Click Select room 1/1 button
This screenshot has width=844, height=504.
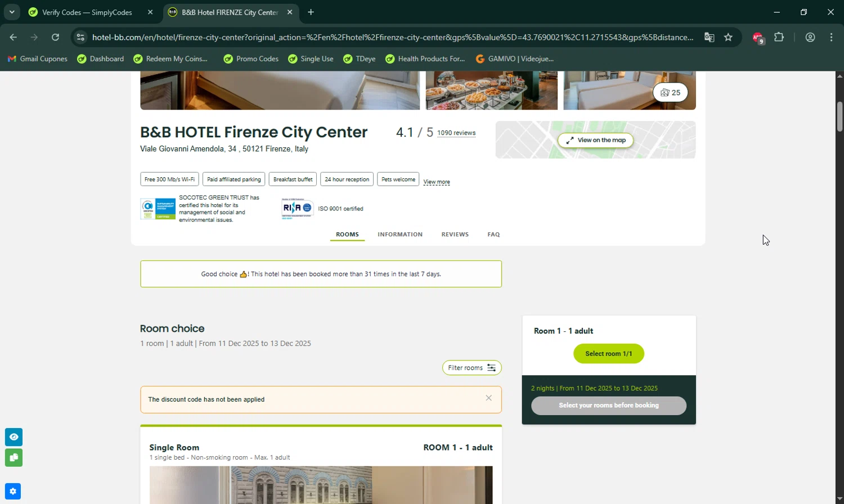608,354
